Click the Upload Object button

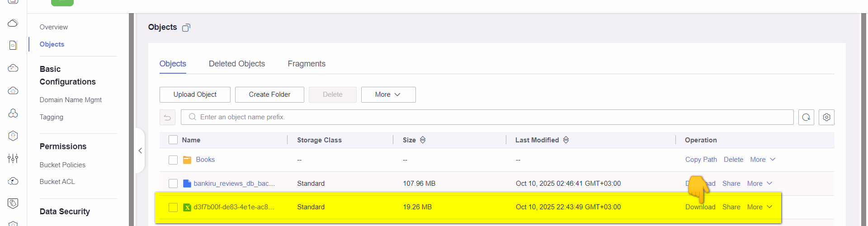[x=195, y=94]
